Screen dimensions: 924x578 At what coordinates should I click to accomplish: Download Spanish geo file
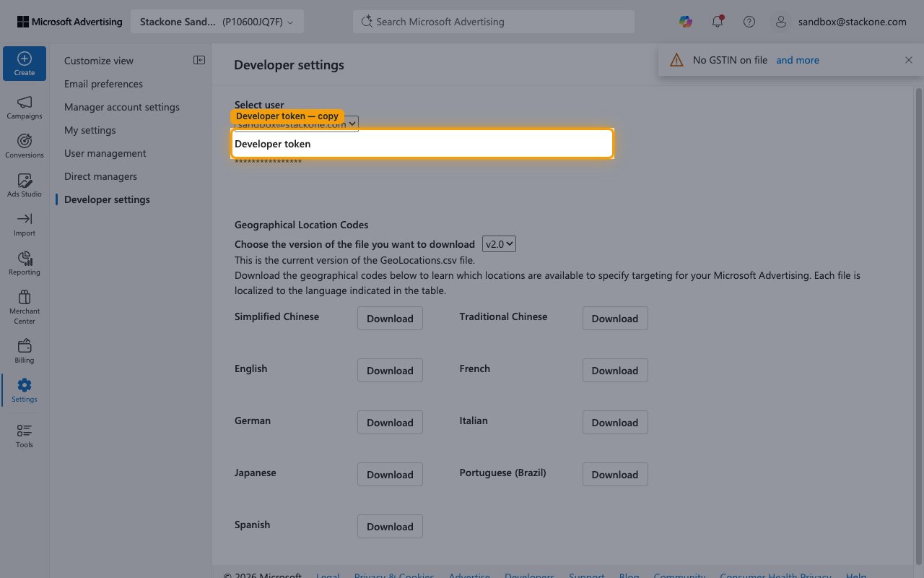click(390, 526)
